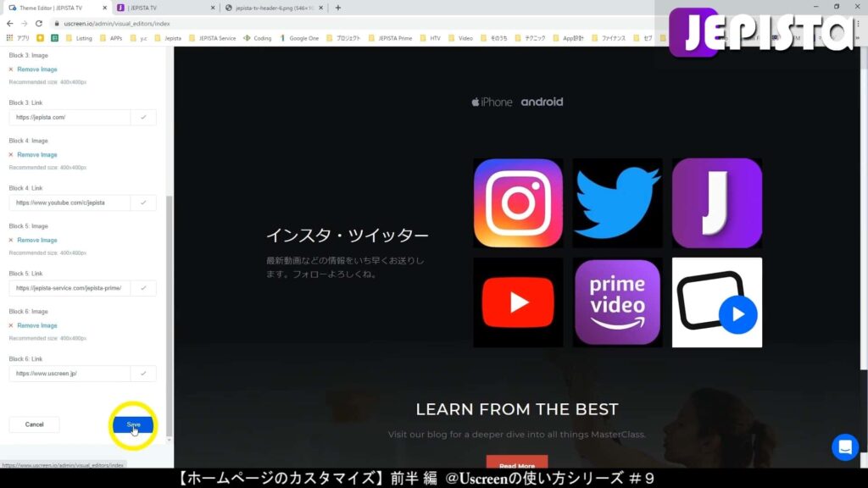
Task: Open the そのうち bookmark folder
Action: click(x=494, y=38)
